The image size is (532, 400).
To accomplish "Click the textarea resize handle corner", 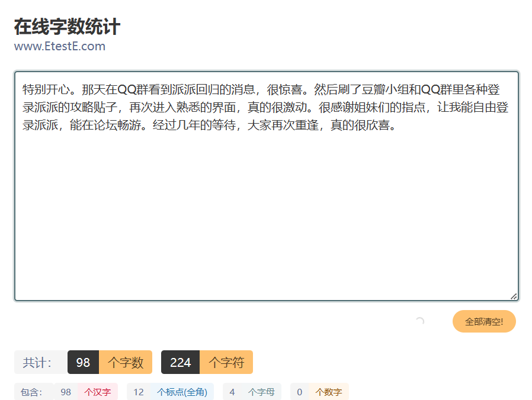I will pos(514,296).
